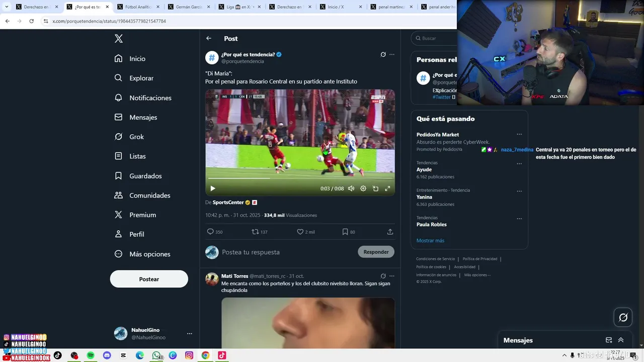Image resolution: width=644 pixels, height=362 pixels.
Task: Switch to Fútbol Analítico browser tab
Action: pyautogui.click(x=137, y=7)
